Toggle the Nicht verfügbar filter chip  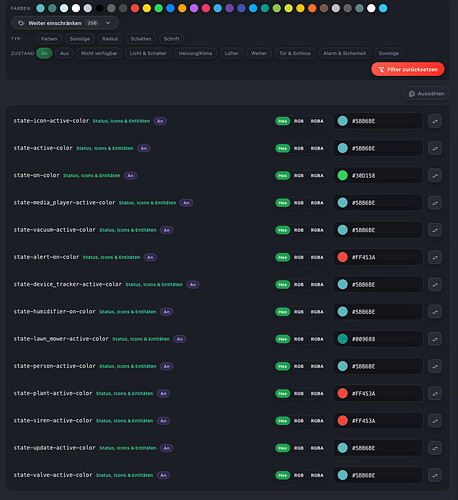point(99,53)
